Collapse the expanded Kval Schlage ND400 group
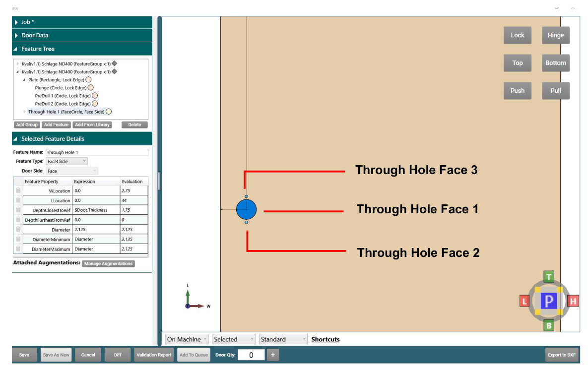This screenshot has width=588, height=372. (x=18, y=71)
